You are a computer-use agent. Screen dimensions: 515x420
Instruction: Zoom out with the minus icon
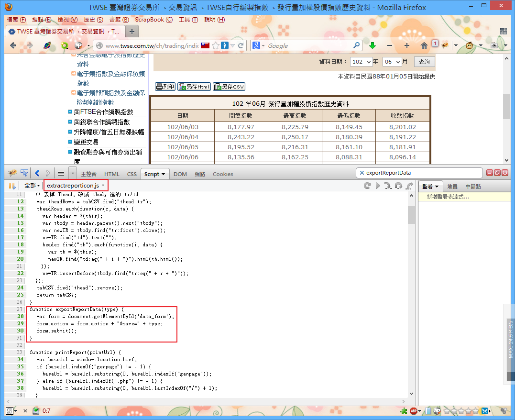390,45
